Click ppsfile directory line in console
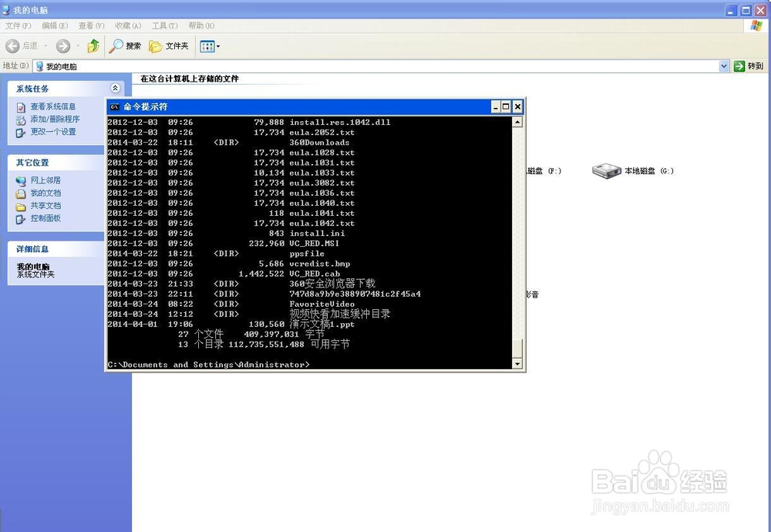Screen dimensions: 771x532 [x=216, y=254]
